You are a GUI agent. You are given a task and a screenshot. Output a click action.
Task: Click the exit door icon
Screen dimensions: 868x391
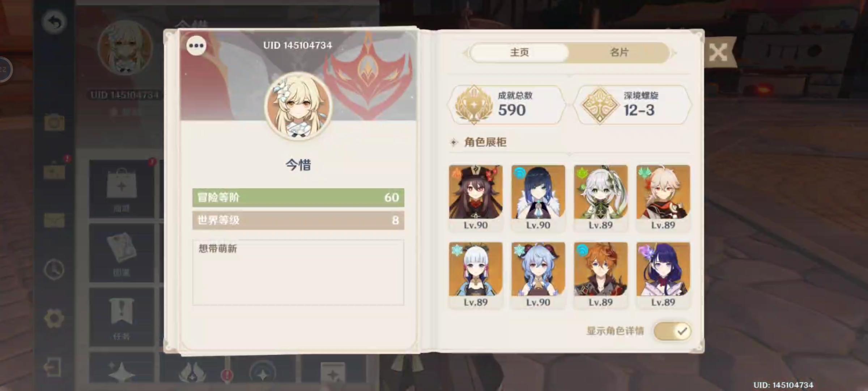pyautogui.click(x=53, y=368)
